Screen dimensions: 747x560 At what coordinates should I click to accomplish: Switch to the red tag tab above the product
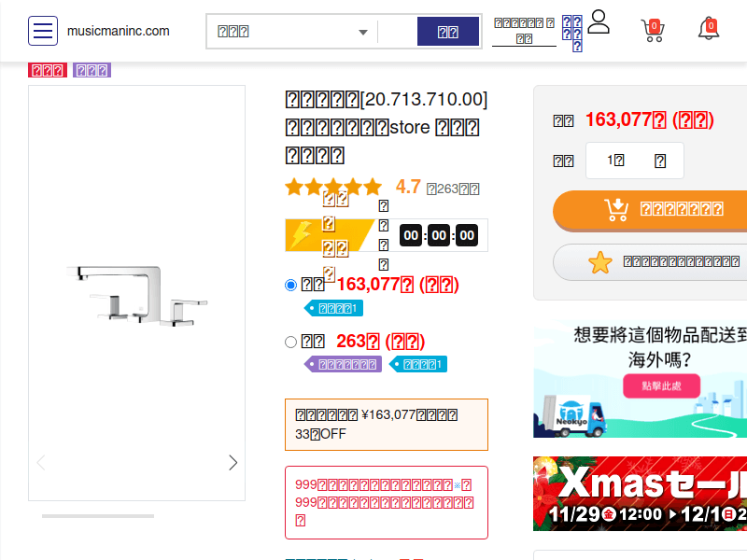coord(47,70)
